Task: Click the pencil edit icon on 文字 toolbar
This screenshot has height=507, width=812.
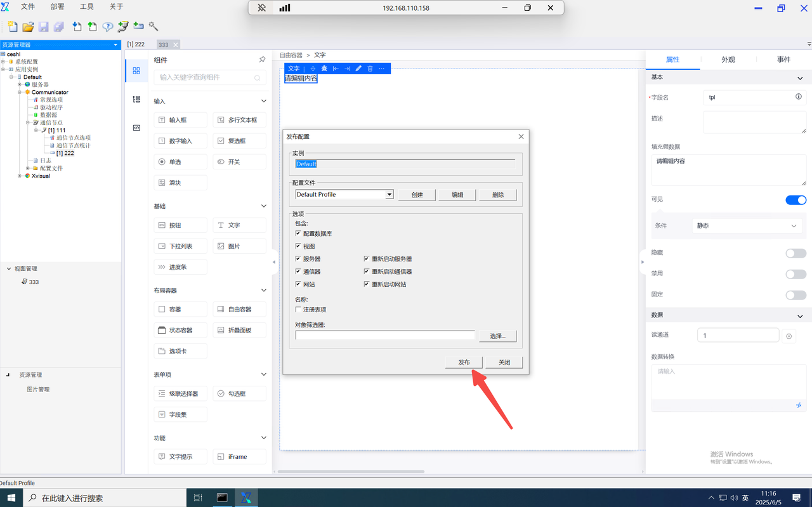Action: [x=358, y=69]
